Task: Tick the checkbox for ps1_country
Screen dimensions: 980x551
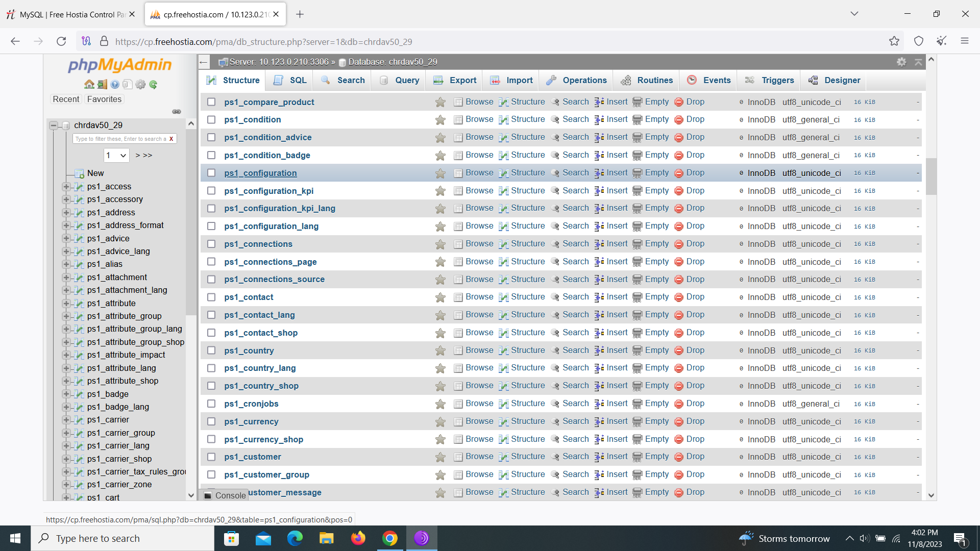Action: tap(211, 350)
